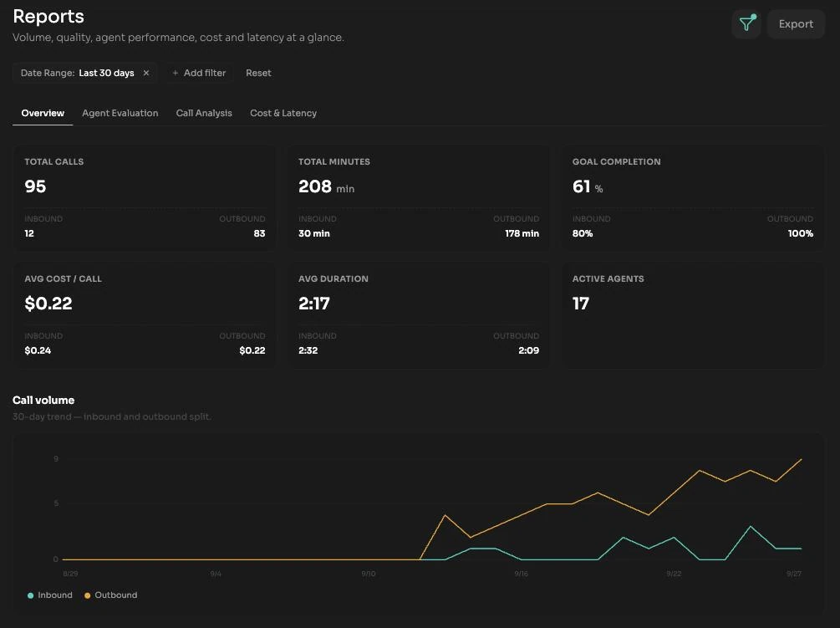Screen dimensions: 840x628
Task: Reset all filters
Action: [258, 73]
